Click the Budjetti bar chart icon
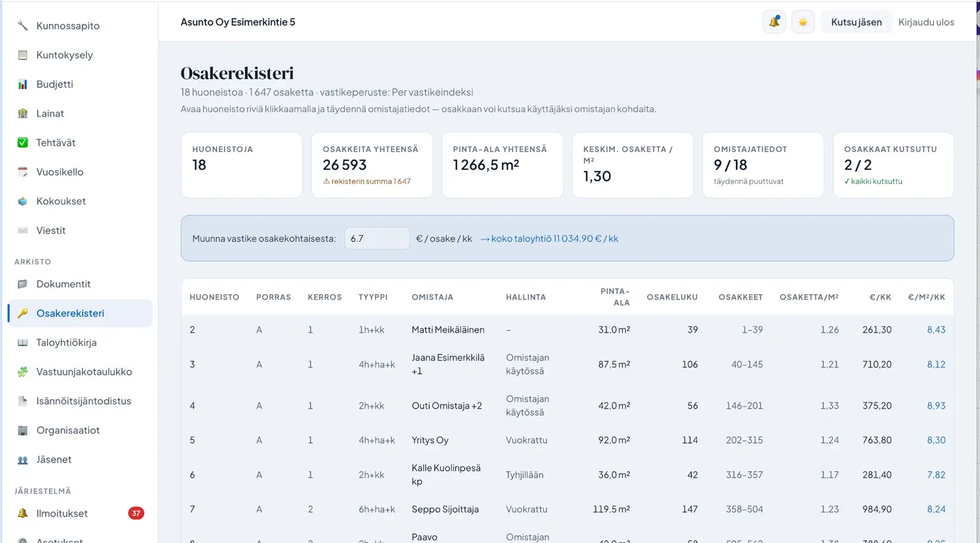980x543 pixels. coord(23,85)
